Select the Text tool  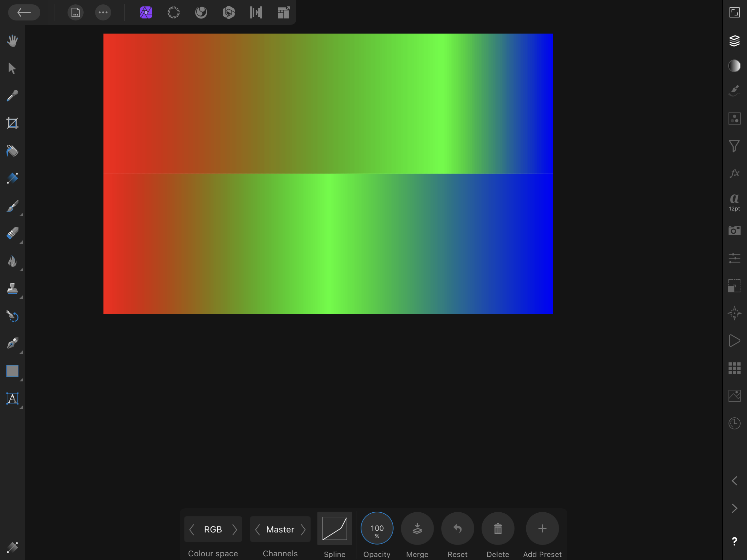(x=12, y=399)
